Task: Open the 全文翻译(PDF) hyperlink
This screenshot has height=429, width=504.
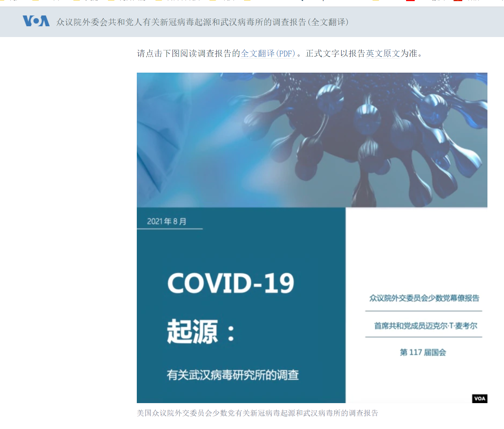Action: (268, 54)
